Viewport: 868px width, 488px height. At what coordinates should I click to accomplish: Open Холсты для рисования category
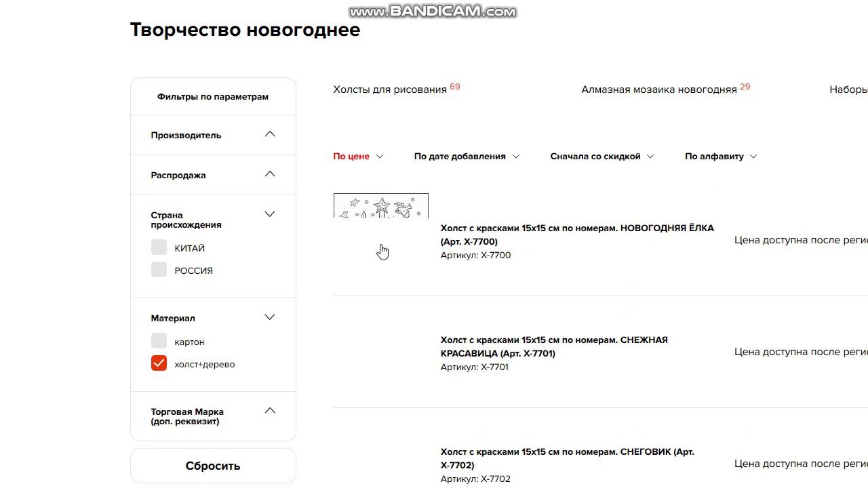pyautogui.click(x=390, y=89)
